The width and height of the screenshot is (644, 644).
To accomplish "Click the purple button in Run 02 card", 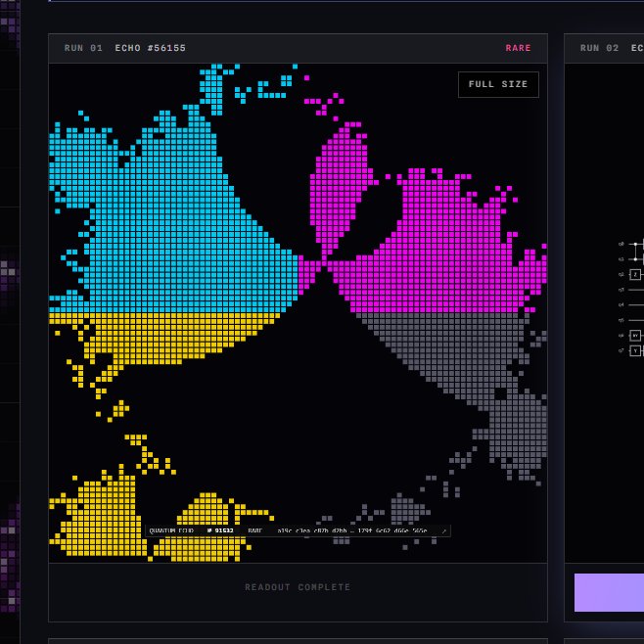I will click(x=609, y=592).
